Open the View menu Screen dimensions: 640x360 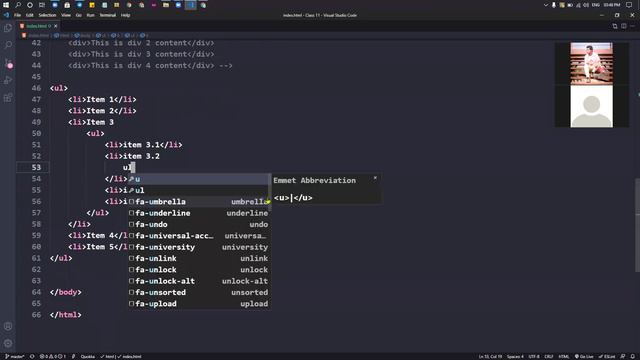(66, 15)
